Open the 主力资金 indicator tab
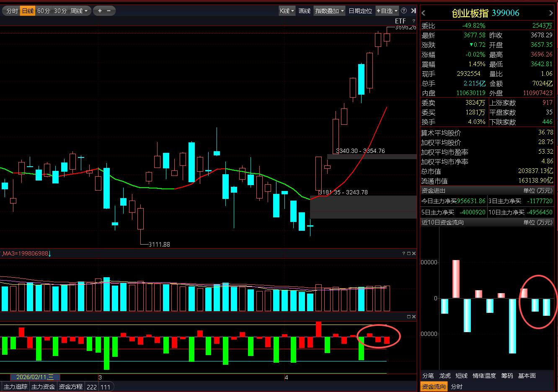Screen dimensions: 558x392 43,387
